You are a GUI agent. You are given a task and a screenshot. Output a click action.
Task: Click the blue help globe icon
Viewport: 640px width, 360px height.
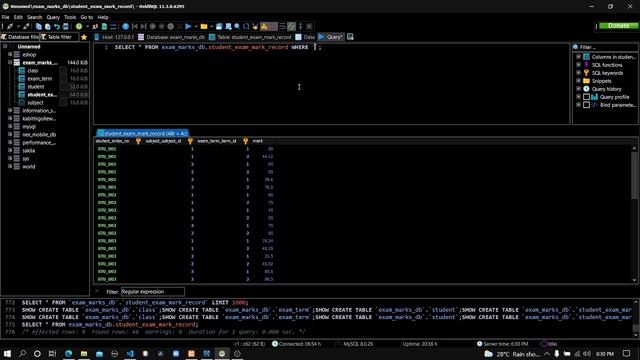pos(126,27)
